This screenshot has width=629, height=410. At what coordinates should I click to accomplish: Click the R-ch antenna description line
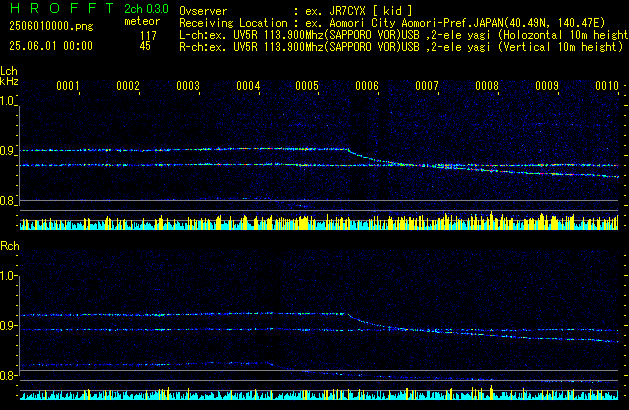click(401, 47)
